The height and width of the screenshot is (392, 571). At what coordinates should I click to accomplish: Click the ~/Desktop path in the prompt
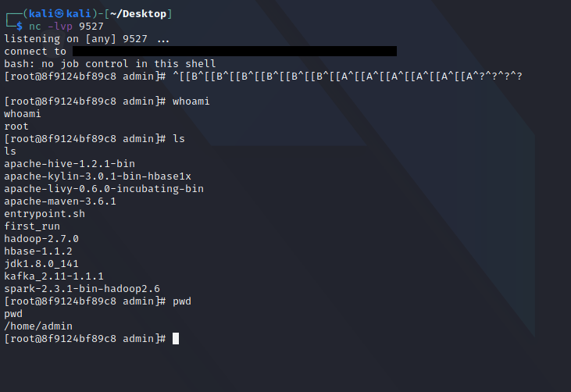pyautogui.click(x=138, y=14)
